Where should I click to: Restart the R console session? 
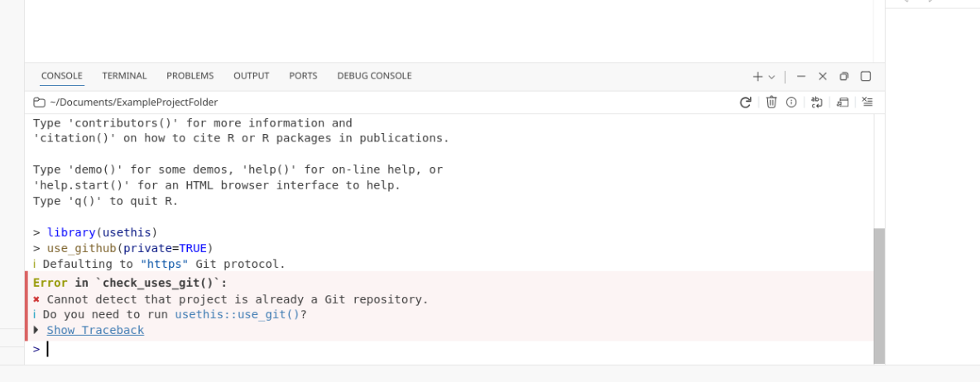(x=745, y=103)
